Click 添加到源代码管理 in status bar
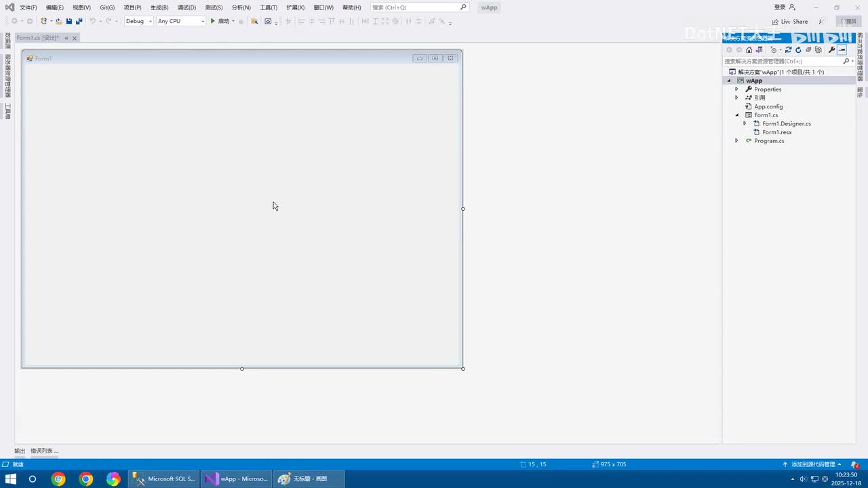The image size is (868, 488). [813, 464]
